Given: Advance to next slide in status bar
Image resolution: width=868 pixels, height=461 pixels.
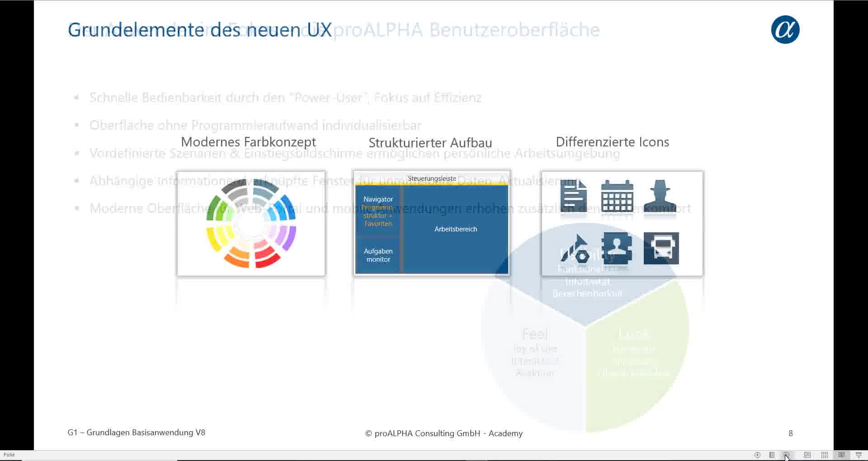Looking at the screenshot, I should click(x=787, y=455).
